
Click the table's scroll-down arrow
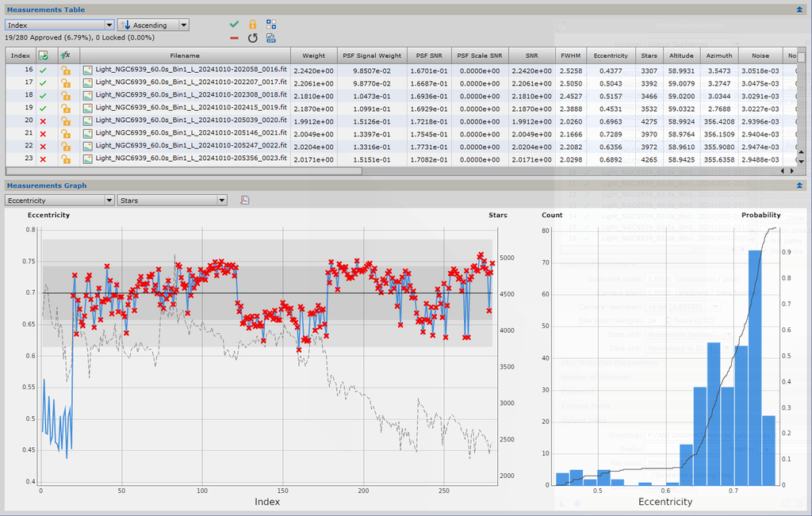[x=801, y=161]
